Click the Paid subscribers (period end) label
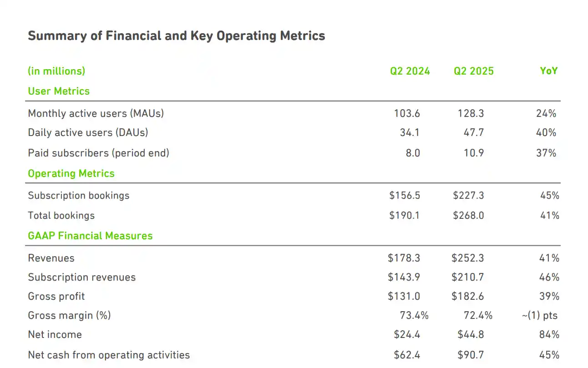 click(98, 153)
